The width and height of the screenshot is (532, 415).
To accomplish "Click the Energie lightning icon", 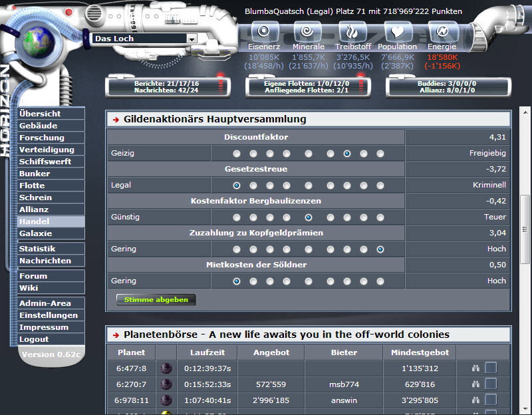I will click(x=442, y=31).
